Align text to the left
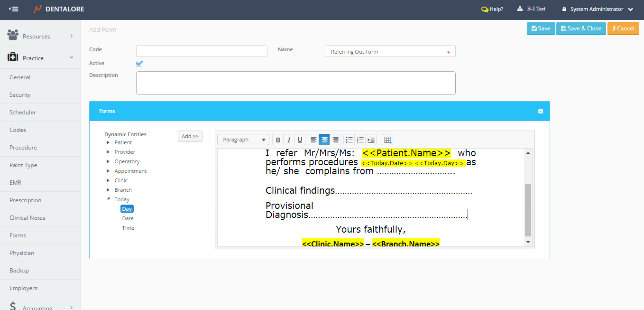 tap(313, 140)
